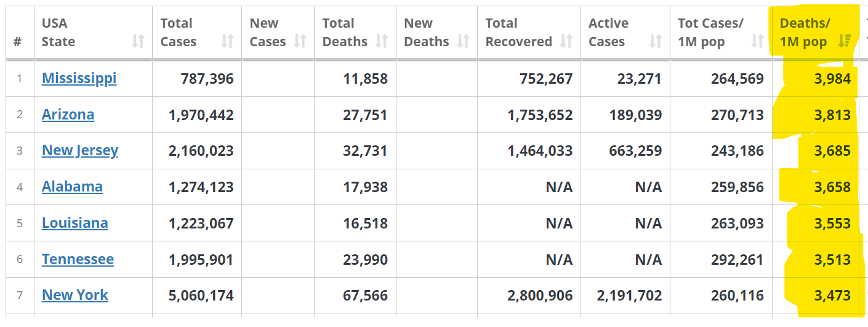
Task: Open the Alabama state link
Action: pyautogui.click(x=72, y=187)
